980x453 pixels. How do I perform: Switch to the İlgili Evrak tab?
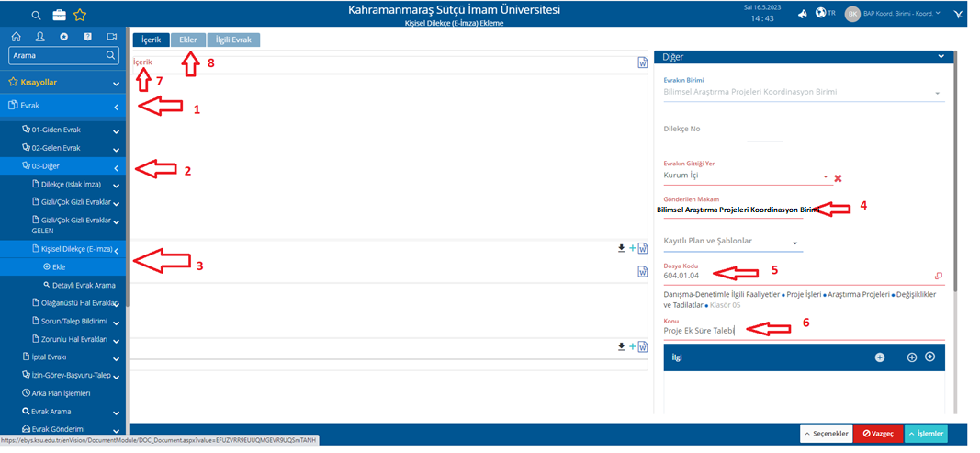coord(233,40)
